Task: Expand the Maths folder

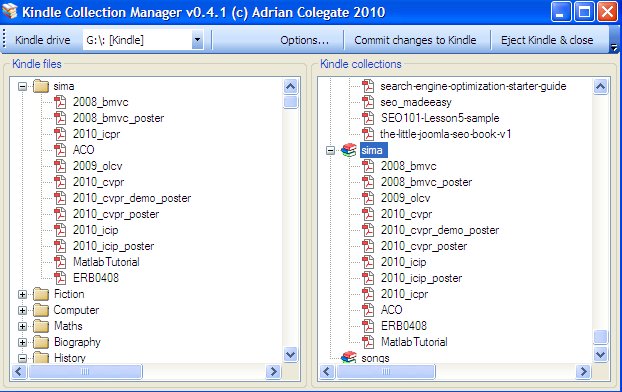Action: (x=23, y=327)
